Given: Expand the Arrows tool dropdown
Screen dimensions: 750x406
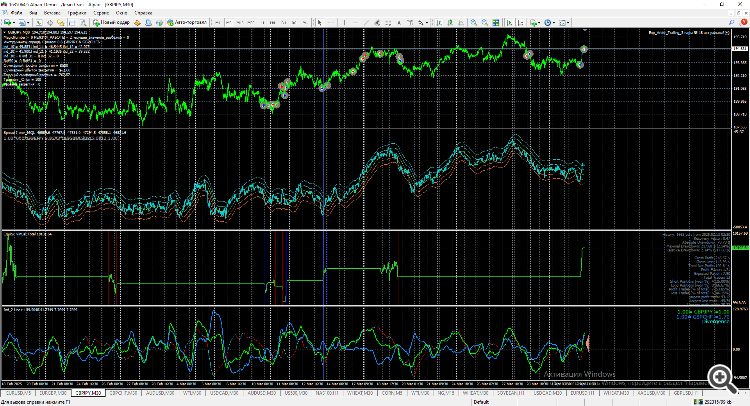Looking at the screenshot, I should pyautogui.click(x=427, y=22).
